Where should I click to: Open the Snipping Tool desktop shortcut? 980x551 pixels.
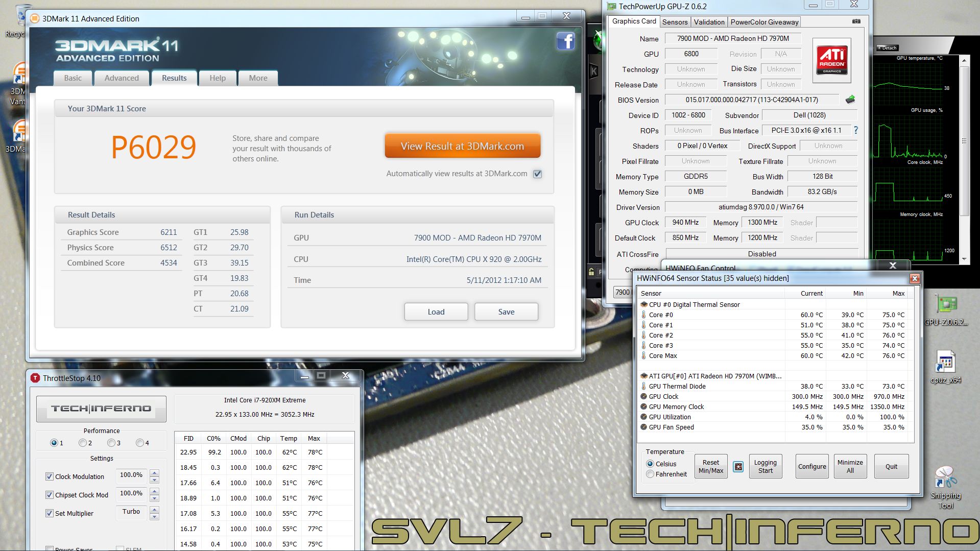pos(945,487)
